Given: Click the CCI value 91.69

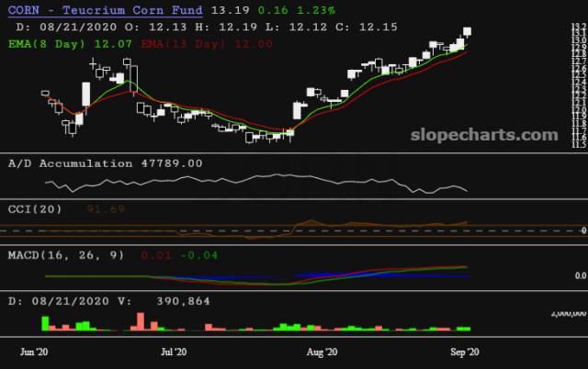Looking at the screenshot, I should (x=106, y=209).
